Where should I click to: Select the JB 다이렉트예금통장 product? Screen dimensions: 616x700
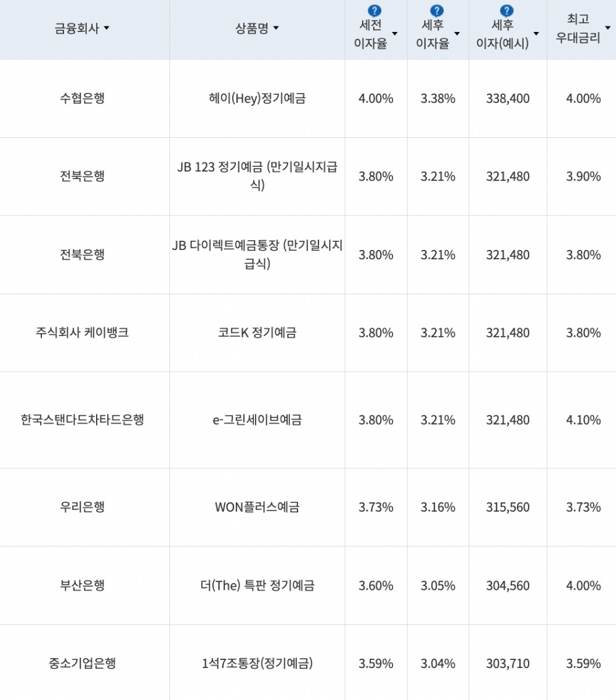[256, 254]
